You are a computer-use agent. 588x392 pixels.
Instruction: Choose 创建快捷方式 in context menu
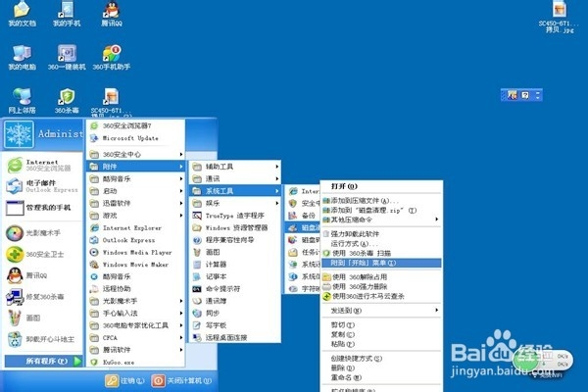[x=381, y=359]
